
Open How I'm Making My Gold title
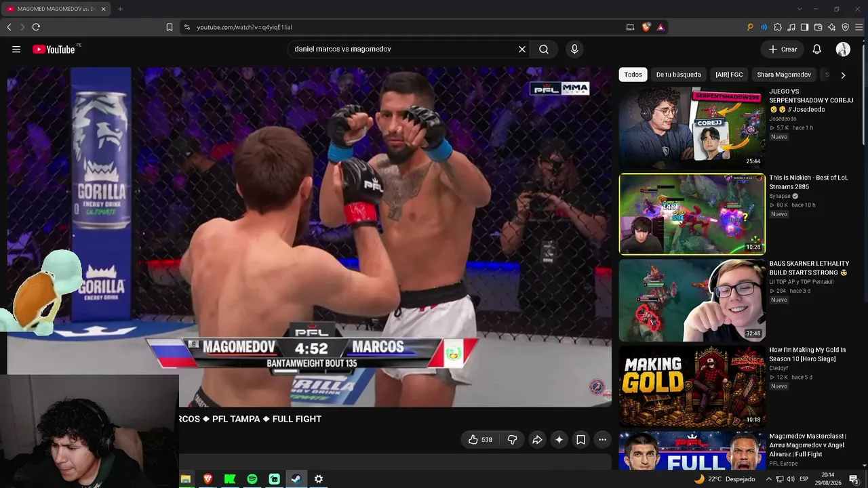807,354
